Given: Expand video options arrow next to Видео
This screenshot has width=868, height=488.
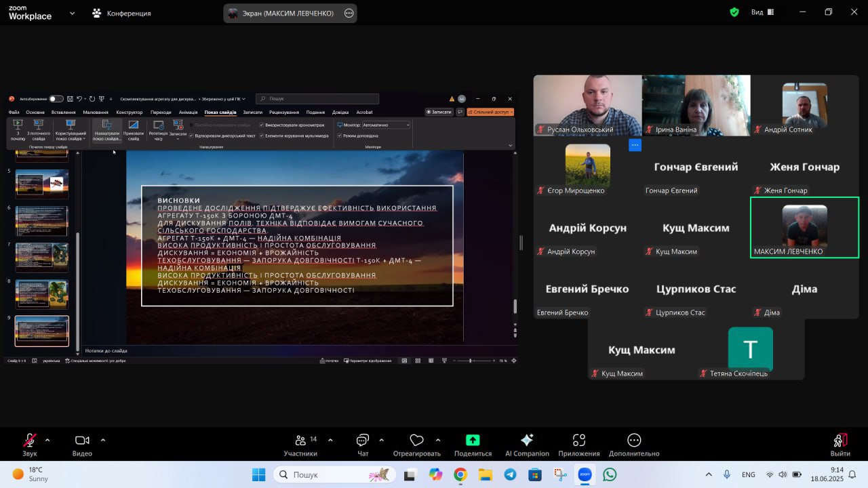Looking at the screenshot, I should 103,440.
